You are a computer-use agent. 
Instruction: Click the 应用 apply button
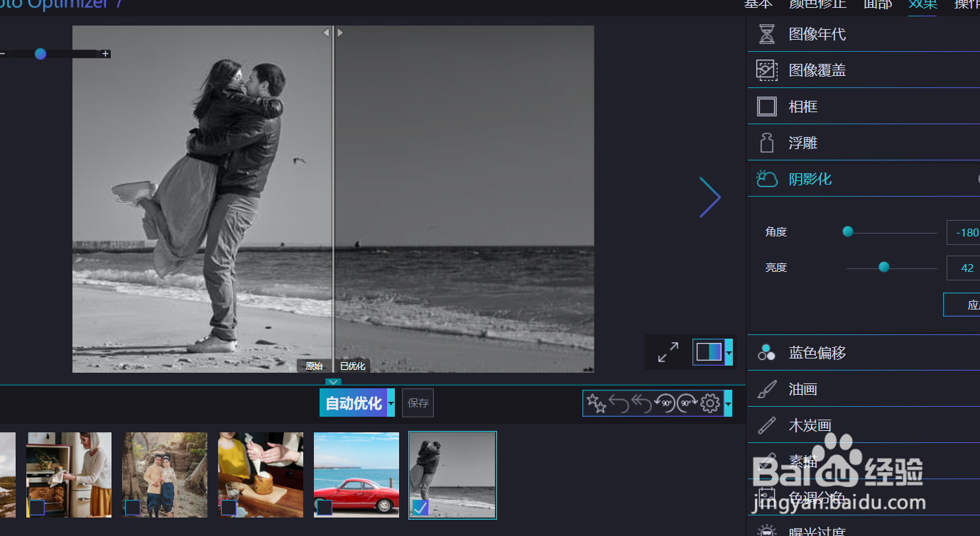(962, 305)
